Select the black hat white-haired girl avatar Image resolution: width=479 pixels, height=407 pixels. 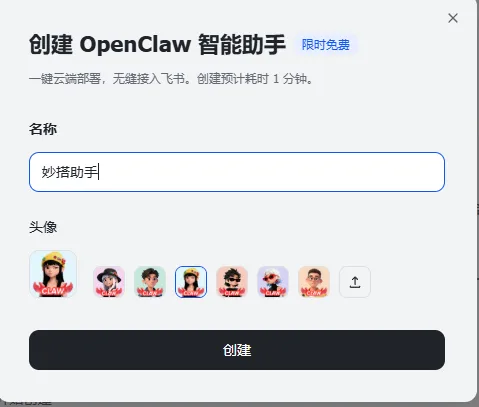(109, 282)
